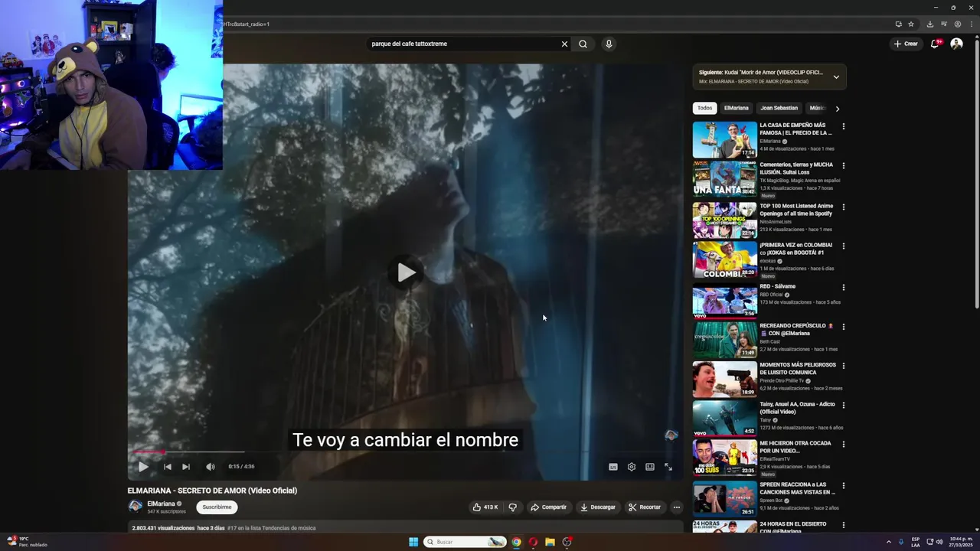Skip to the next video in the player

(185, 467)
